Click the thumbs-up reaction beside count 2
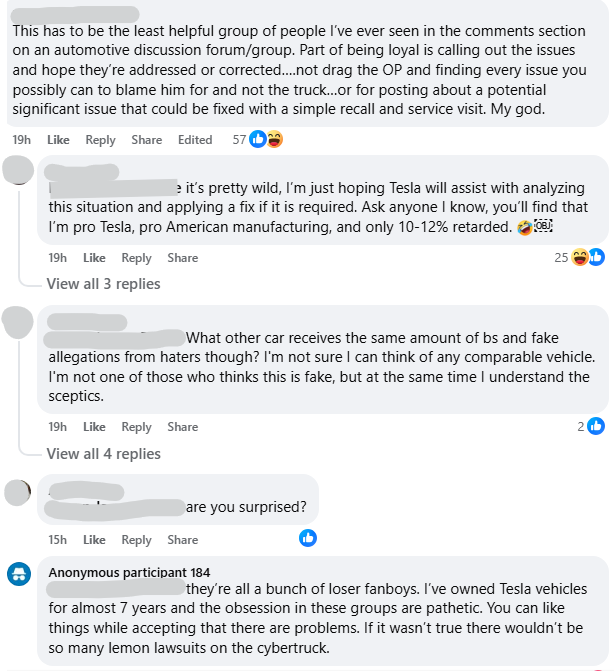The image size is (614, 671). (597, 427)
